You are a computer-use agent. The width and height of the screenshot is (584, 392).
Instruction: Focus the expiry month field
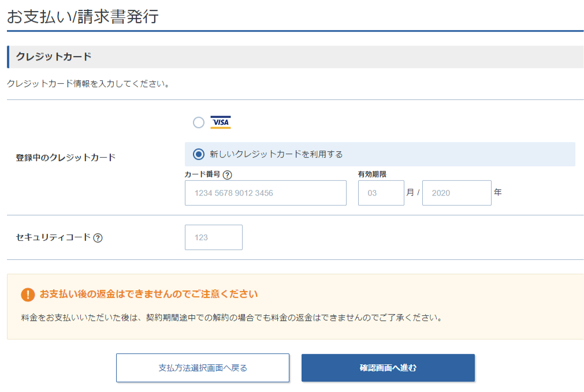coord(381,193)
